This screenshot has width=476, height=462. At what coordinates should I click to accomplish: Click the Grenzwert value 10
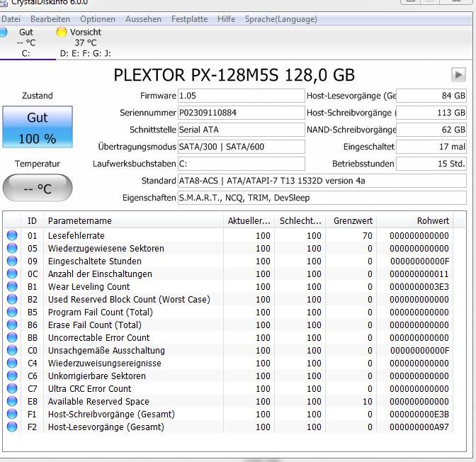click(x=368, y=402)
